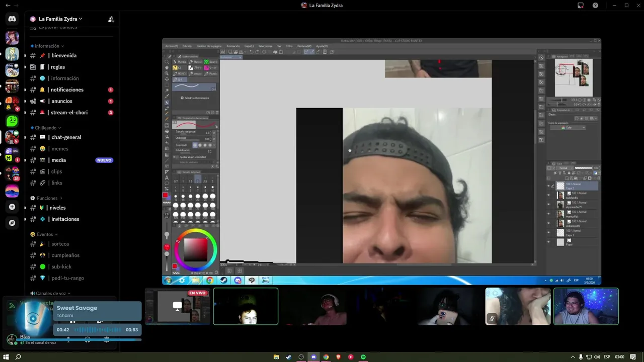The image size is (644, 362).
Task: Select Eyedropper tool in Clip Studio
Action: (x=167, y=97)
